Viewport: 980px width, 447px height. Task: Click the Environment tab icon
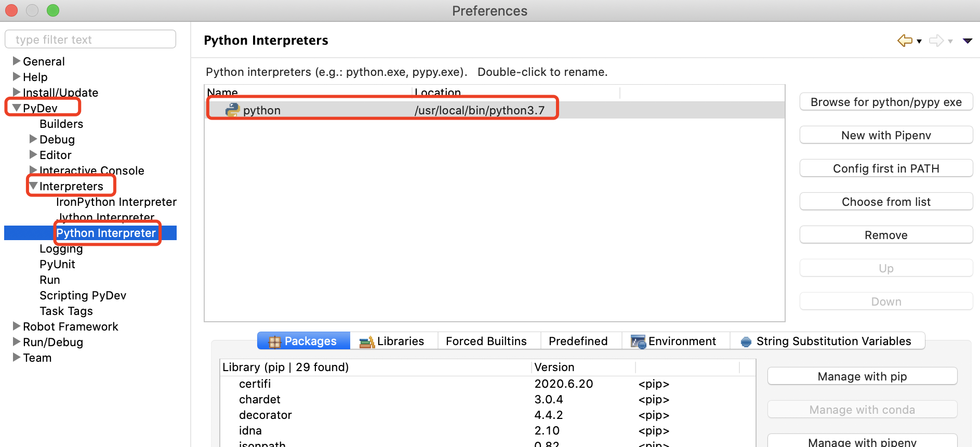(x=638, y=341)
